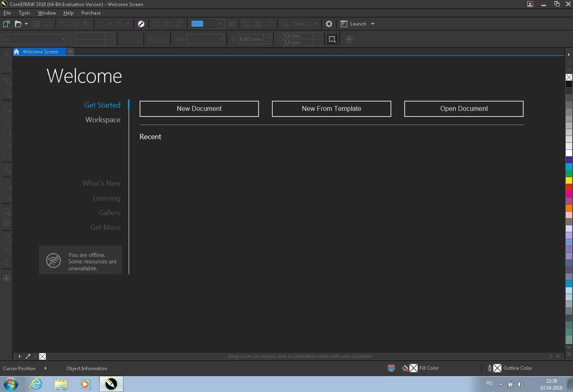Click the CorelDRAW taskbar icon
This screenshot has width=573, height=392.
111,384
